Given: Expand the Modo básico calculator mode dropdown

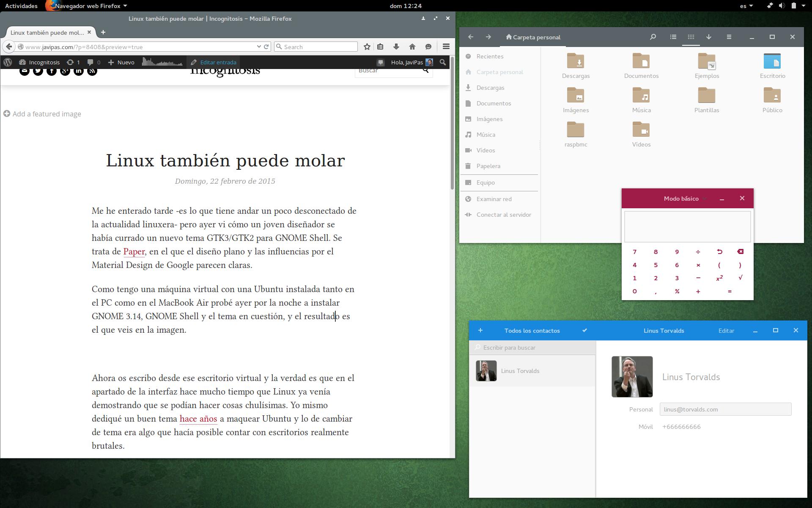Looking at the screenshot, I should [x=684, y=199].
